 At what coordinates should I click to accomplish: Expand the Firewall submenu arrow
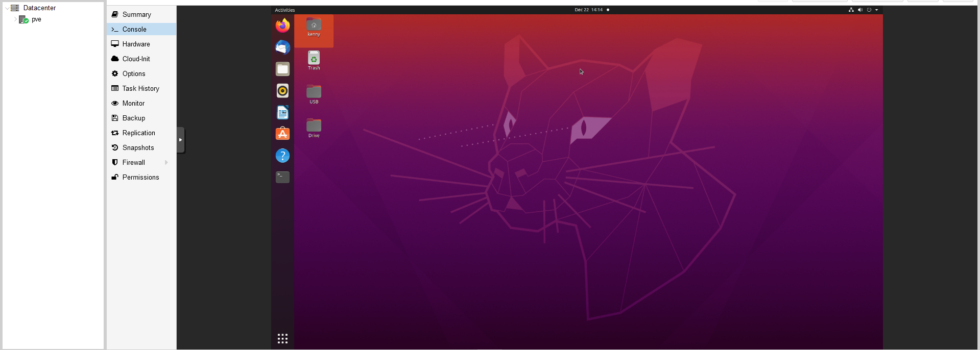pos(166,163)
